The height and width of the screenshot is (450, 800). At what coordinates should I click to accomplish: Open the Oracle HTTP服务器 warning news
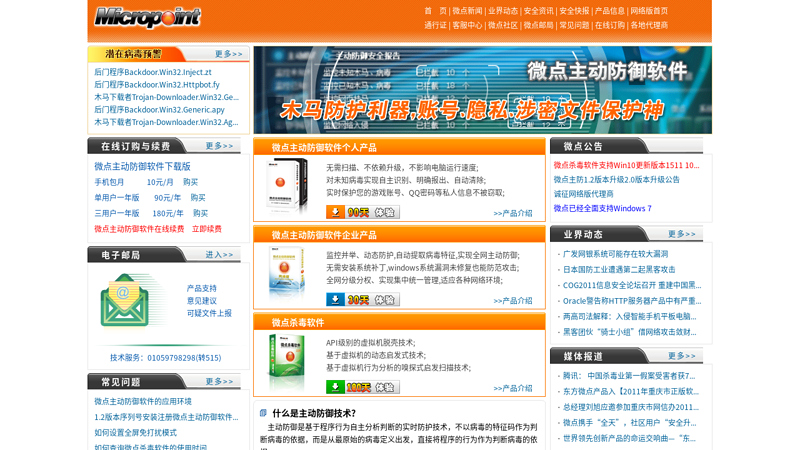[632, 301]
